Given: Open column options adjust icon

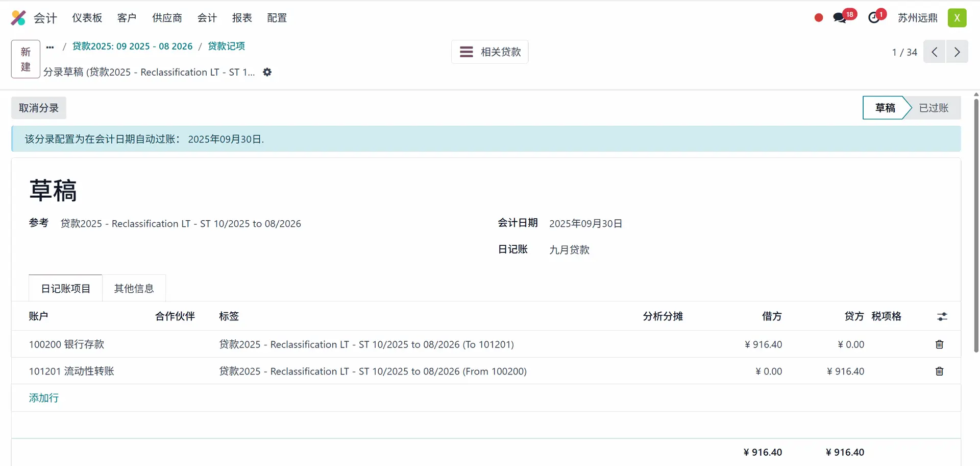Looking at the screenshot, I should (942, 317).
